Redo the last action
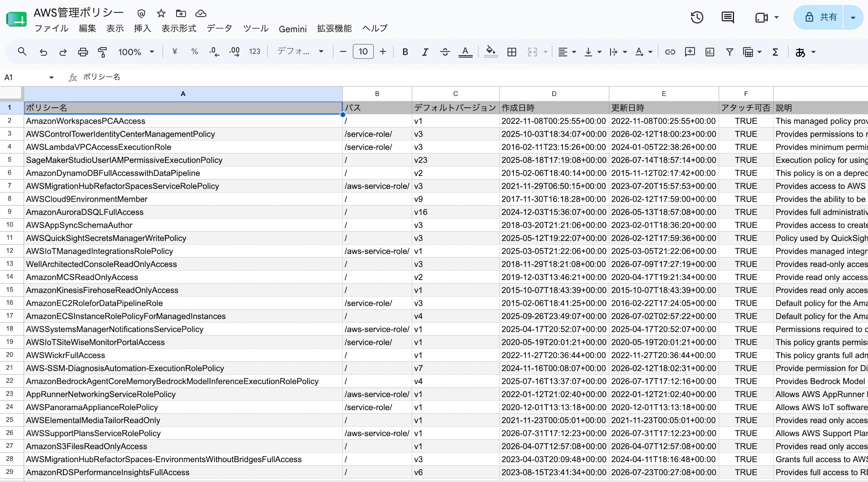Image resolution: width=868 pixels, height=482 pixels. [x=63, y=52]
